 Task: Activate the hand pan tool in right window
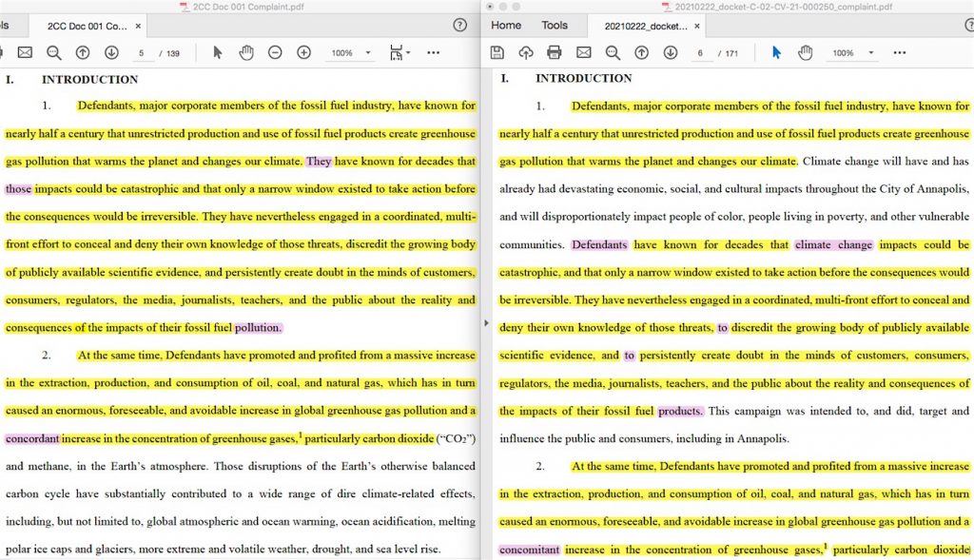tap(805, 52)
